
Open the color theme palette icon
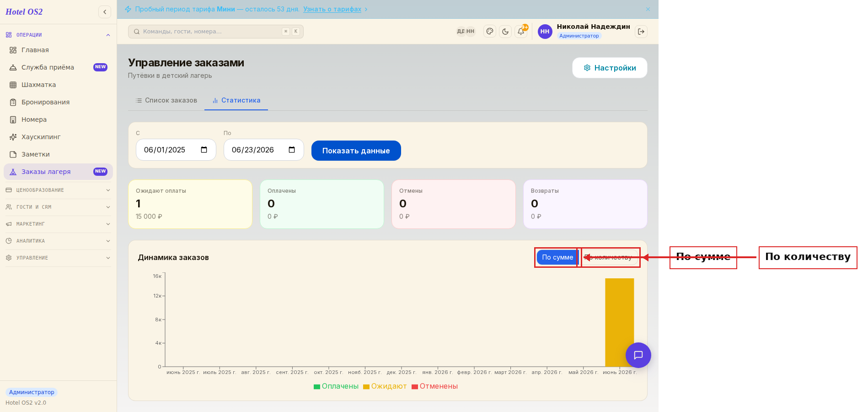point(490,32)
